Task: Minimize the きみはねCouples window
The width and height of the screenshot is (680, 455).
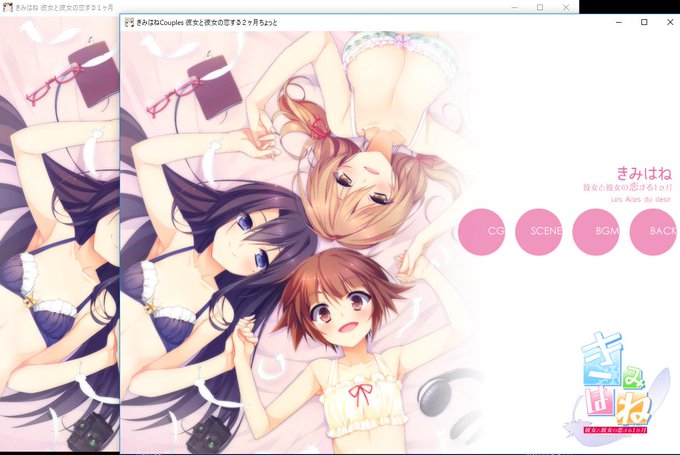Action: point(619,22)
